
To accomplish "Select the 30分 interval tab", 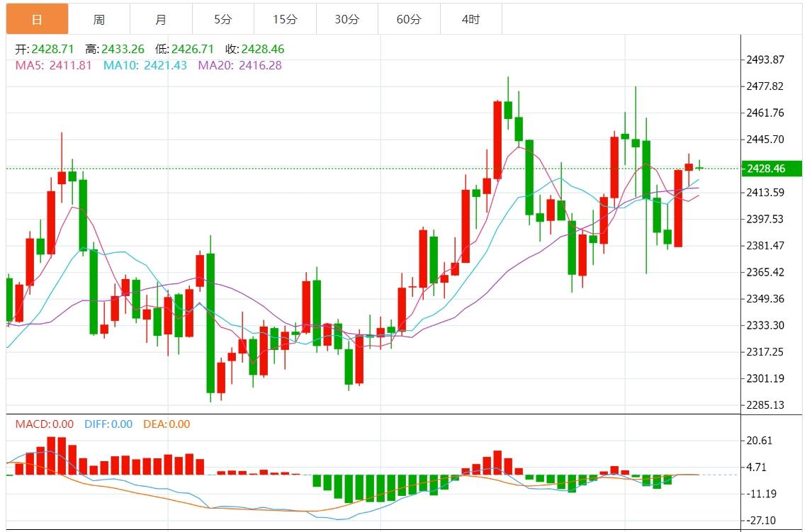I will pos(346,19).
